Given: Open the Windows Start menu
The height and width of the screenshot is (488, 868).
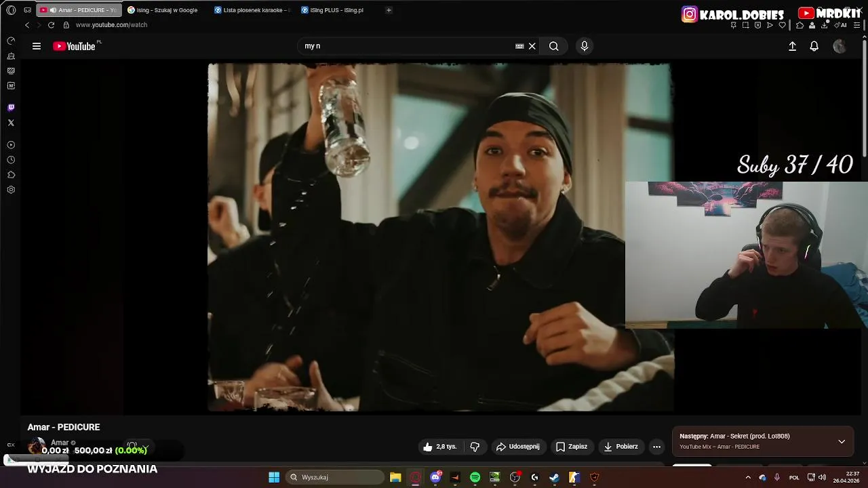Looking at the screenshot, I should [274, 477].
